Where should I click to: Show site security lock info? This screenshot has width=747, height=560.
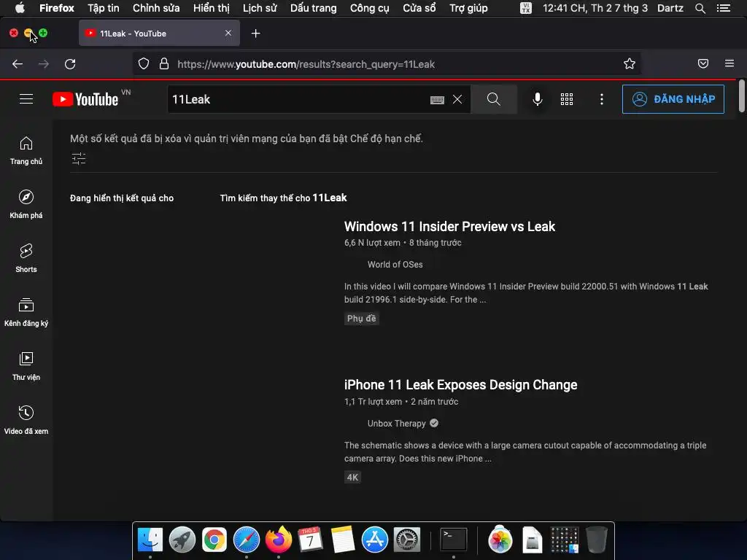[164, 64]
